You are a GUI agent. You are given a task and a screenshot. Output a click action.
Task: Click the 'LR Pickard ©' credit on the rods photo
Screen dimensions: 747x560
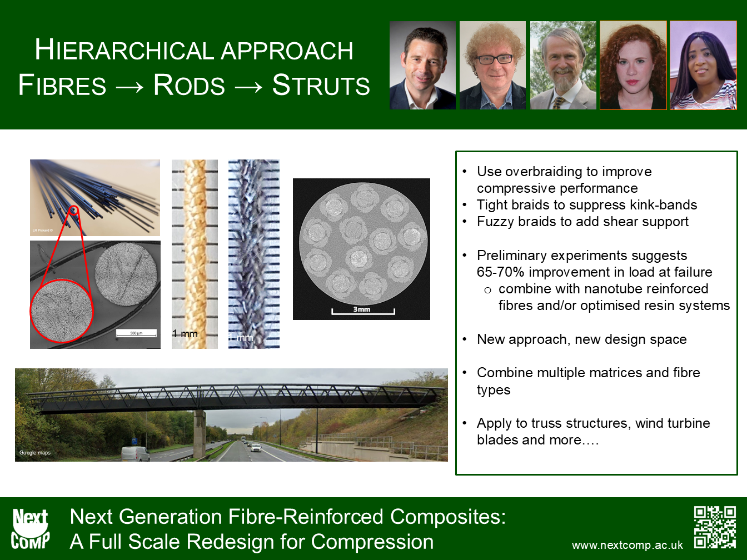43,230
